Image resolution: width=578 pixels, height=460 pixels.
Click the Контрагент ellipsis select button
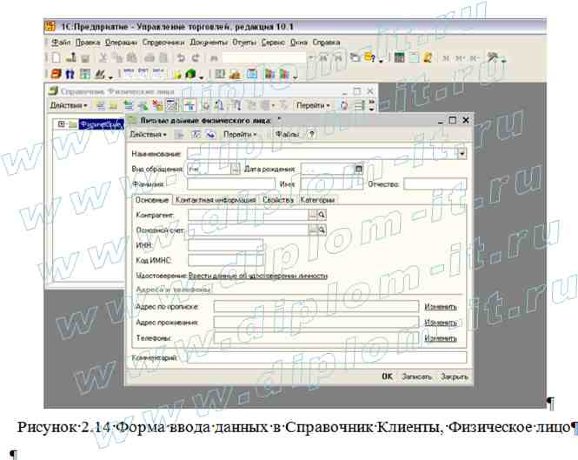(313, 215)
